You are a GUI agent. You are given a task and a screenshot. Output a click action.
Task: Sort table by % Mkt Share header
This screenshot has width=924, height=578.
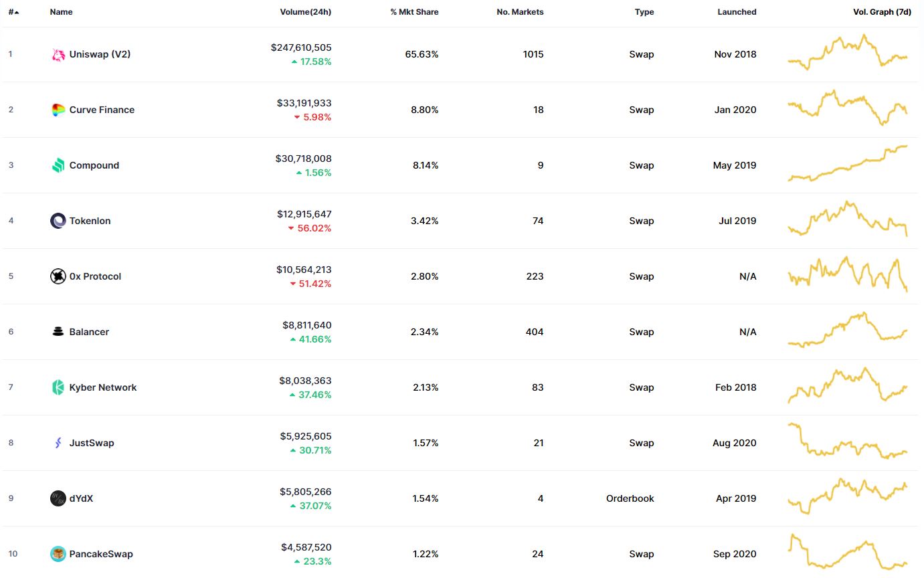click(414, 12)
